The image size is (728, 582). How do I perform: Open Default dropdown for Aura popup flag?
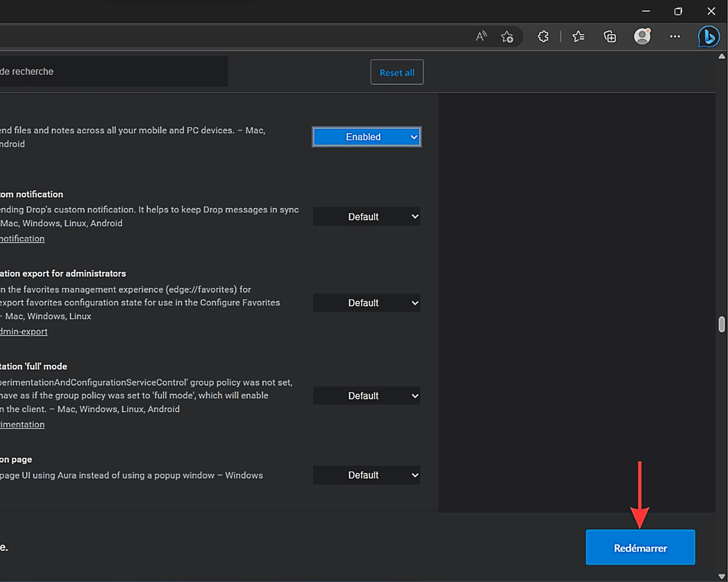pos(367,475)
